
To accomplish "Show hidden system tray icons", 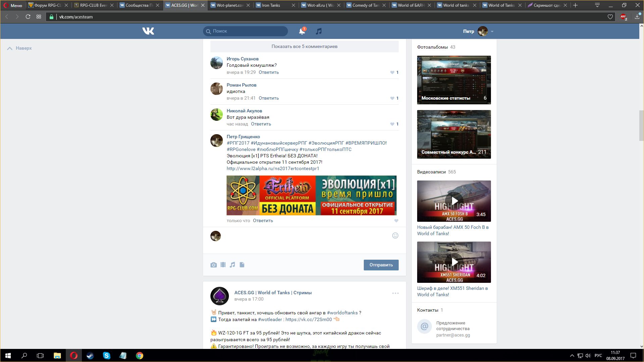I will 572,356.
